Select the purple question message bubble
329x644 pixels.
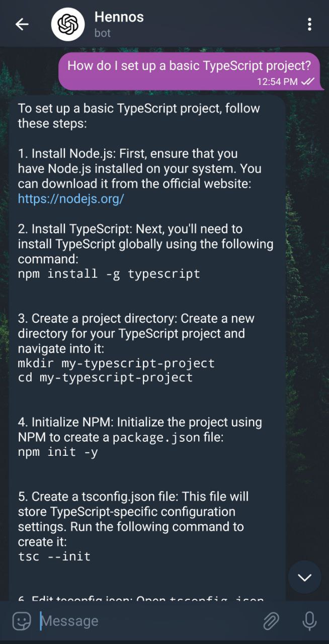click(190, 66)
